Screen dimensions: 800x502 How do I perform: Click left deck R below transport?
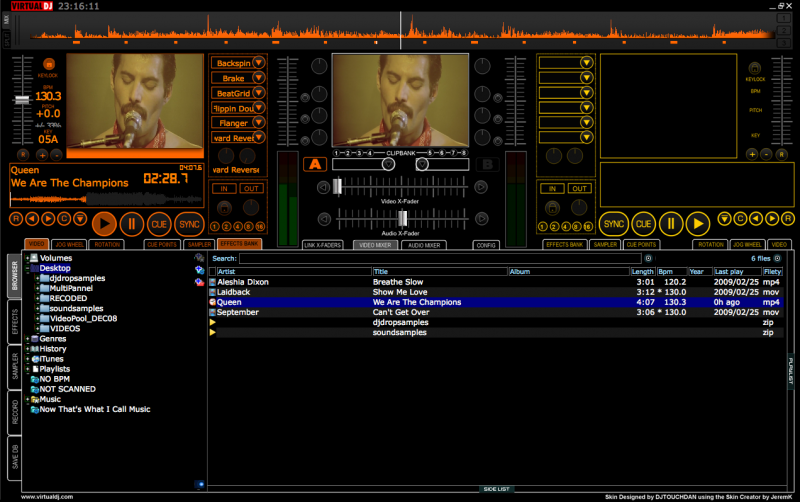(16, 219)
